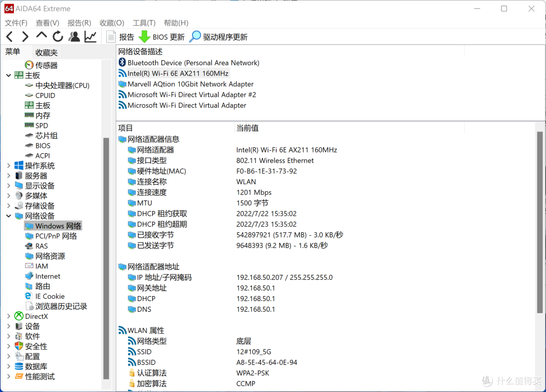
Task: Click the 项目 column header
Action: 175,128
